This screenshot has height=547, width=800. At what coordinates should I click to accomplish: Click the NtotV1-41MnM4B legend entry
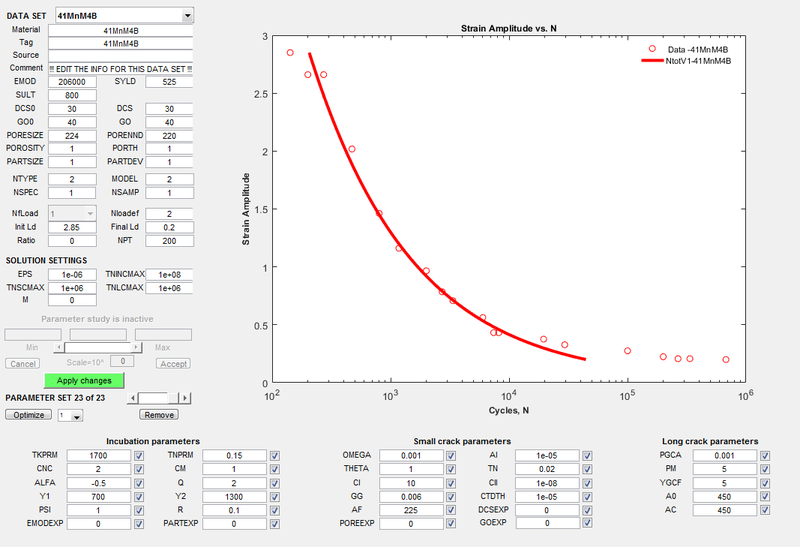(x=698, y=60)
